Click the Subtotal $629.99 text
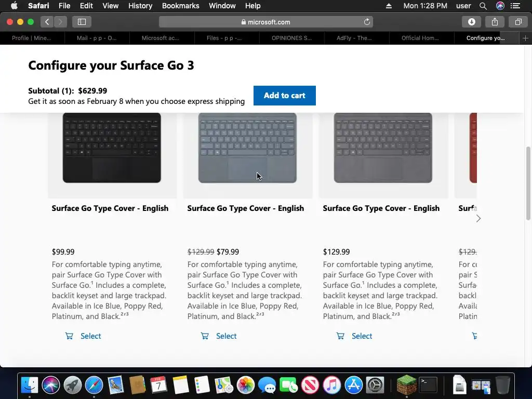This screenshot has width=532, height=399. point(68,90)
